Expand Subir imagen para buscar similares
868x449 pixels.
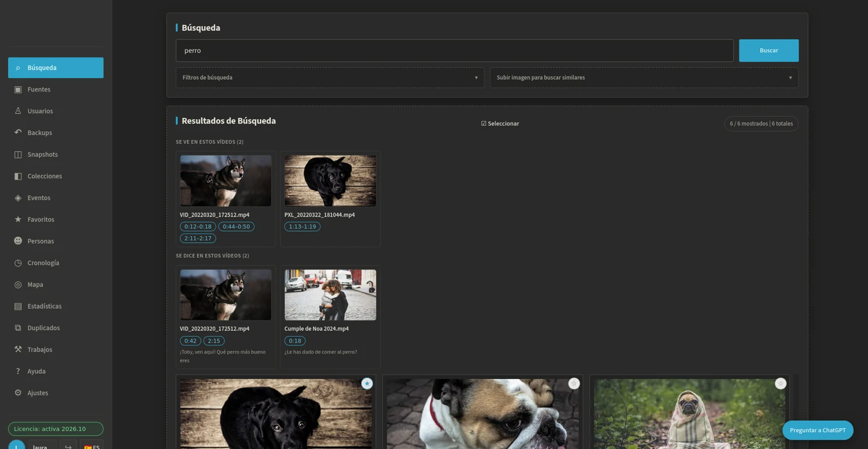[644, 78]
